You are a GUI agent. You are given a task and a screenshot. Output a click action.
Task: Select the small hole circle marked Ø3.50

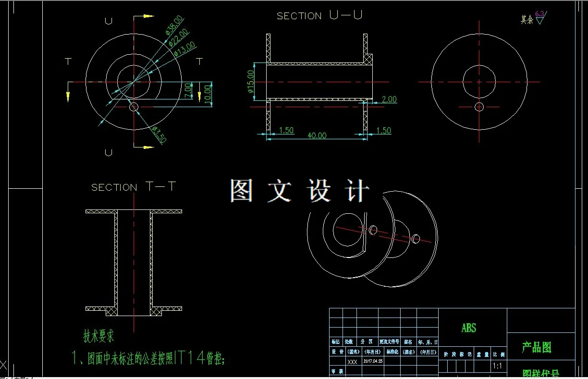coord(134,107)
